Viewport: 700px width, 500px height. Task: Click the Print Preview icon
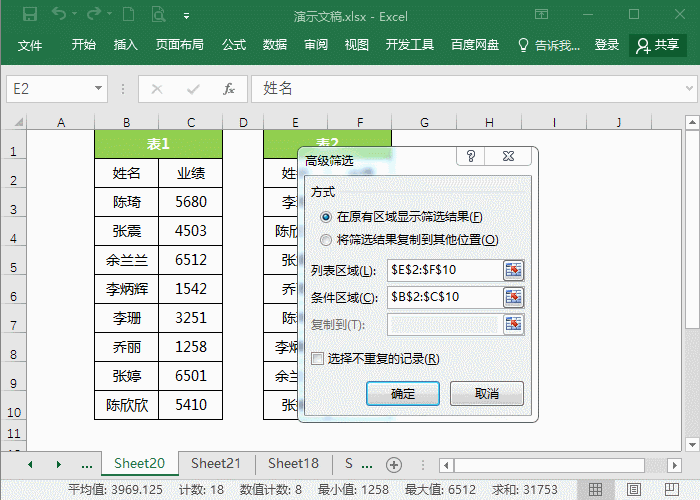pyautogui.click(x=158, y=14)
